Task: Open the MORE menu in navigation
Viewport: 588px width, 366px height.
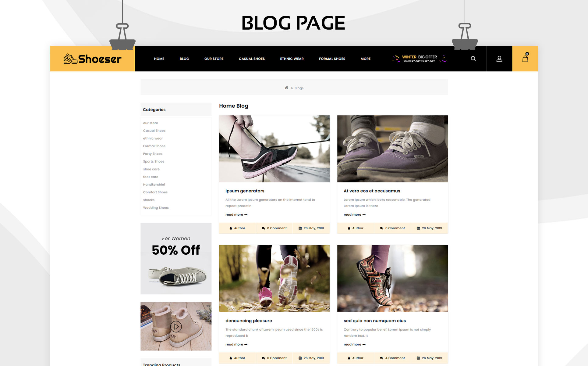Action: click(x=365, y=59)
